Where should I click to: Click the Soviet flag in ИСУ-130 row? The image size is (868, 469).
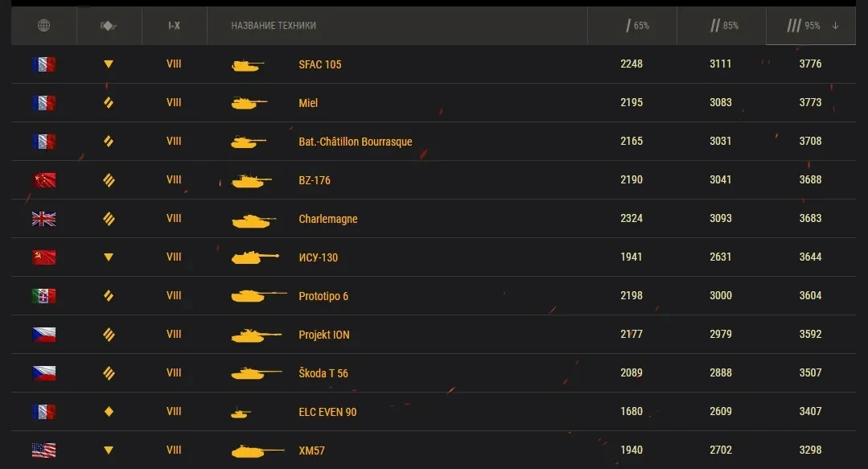tap(43, 257)
